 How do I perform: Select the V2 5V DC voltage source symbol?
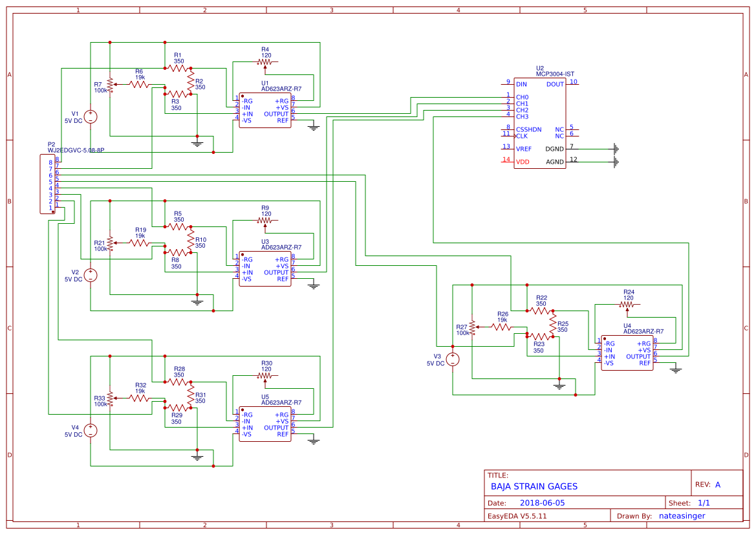pos(90,276)
